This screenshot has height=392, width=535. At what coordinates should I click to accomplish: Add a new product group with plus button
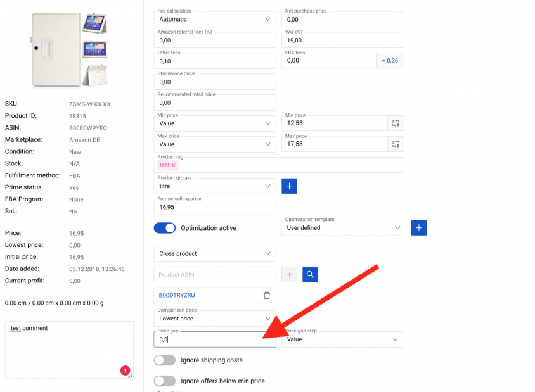(x=289, y=186)
